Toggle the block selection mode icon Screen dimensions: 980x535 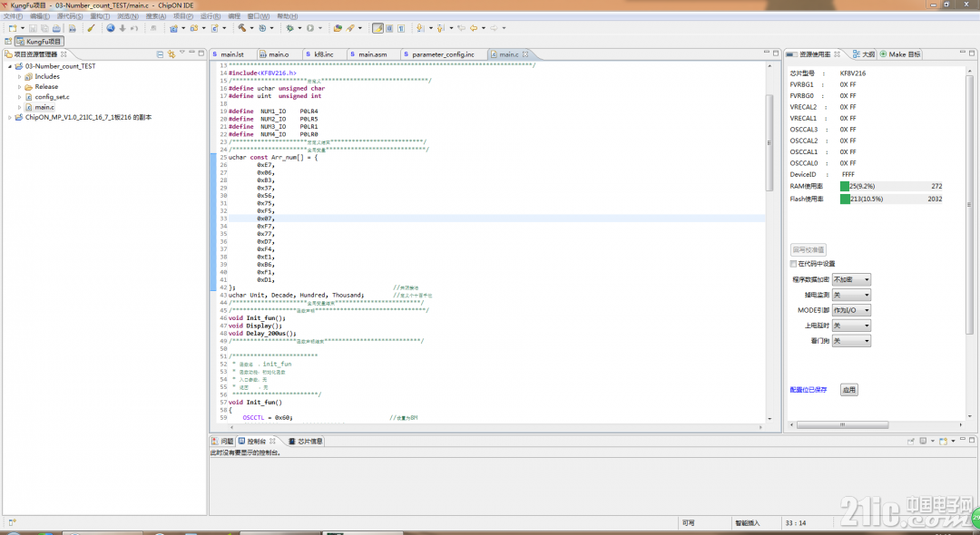(389, 28)
